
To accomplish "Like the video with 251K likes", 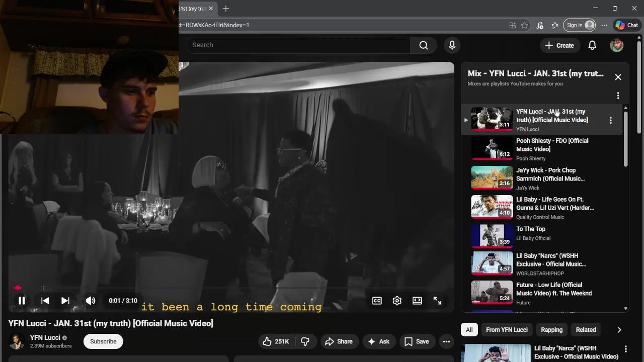I will tap(276, 341).
